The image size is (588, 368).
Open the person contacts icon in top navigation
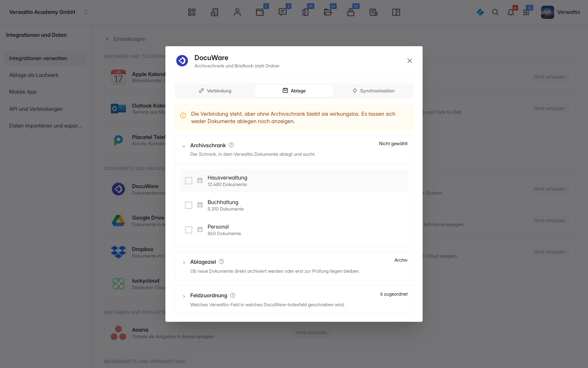point(237,12)
